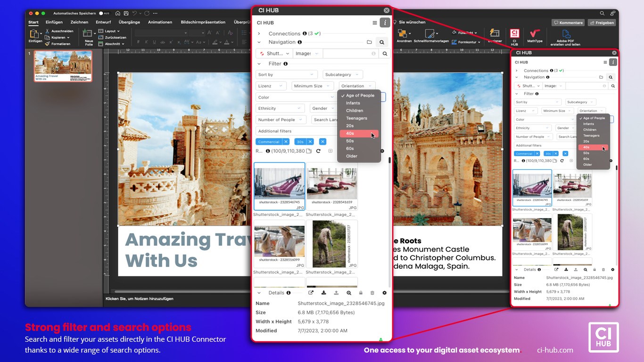This screenshot has width=644, height=362.
Task: Click the zoom preview icon in enlarged Details toolbar
Action: tap(348, 293)
